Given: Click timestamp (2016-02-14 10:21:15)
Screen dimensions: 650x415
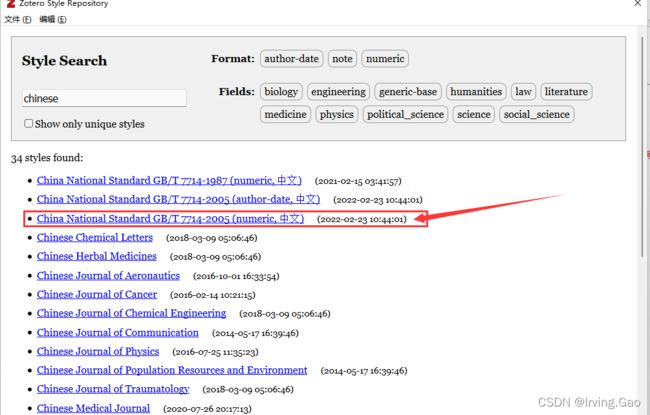Looking at the screenshot, I should tap(213, 295).
